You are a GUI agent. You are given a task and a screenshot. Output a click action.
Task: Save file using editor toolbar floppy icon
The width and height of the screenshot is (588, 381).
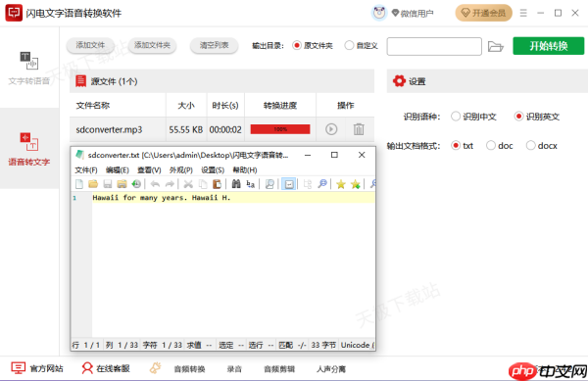point(108,184)
